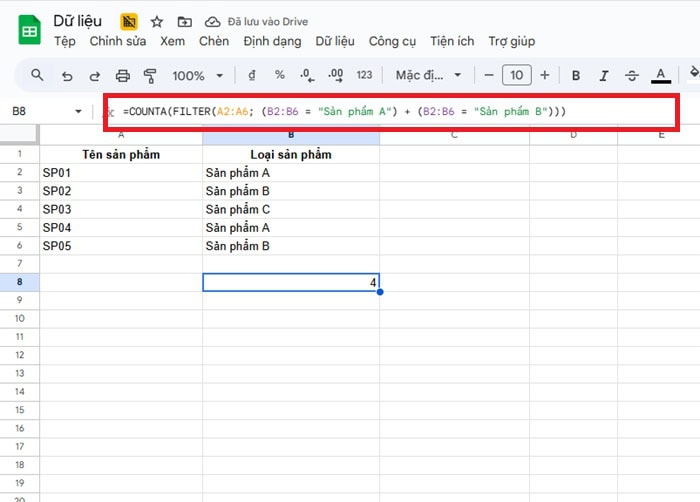
Task: Open 123 number formats menu
Action: [364, 75]
